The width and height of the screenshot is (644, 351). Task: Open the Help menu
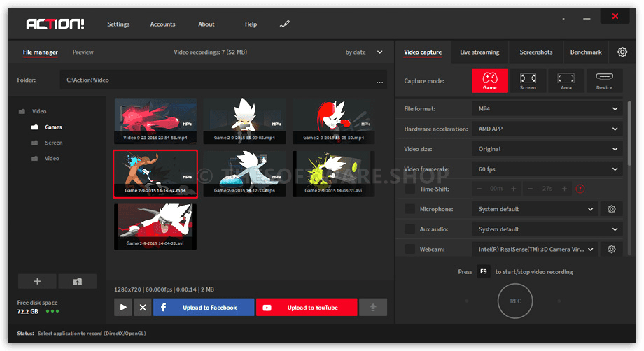251,24
